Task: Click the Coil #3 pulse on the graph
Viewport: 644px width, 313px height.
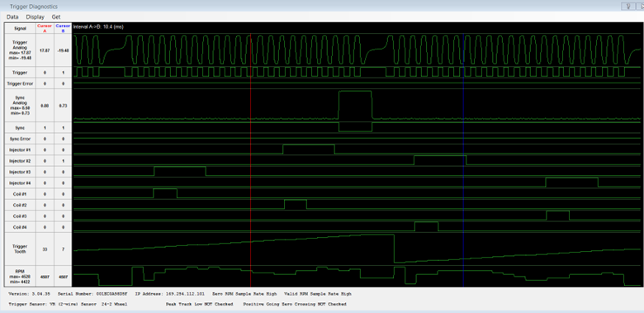Action: tap(558, 216)
